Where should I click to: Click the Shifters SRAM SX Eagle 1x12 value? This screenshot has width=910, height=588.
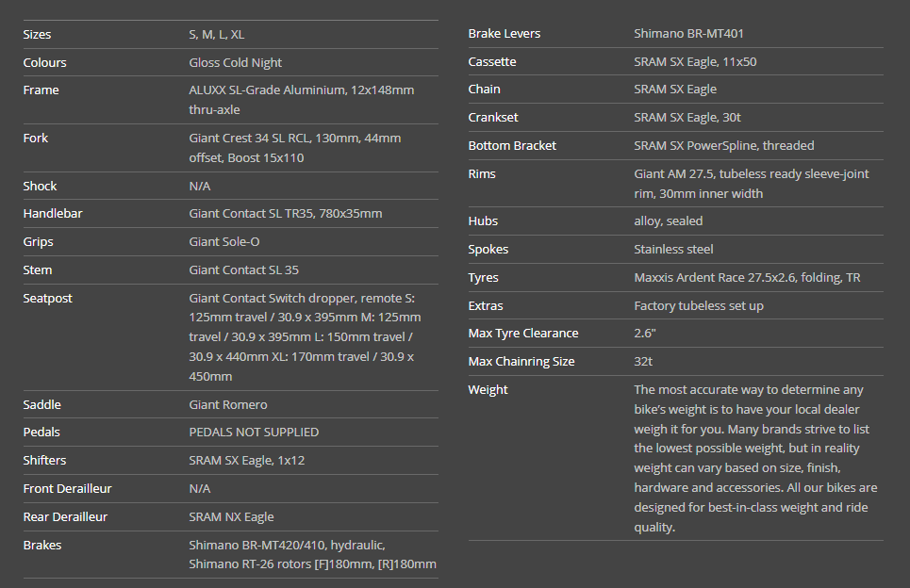[x=246, y=461]
